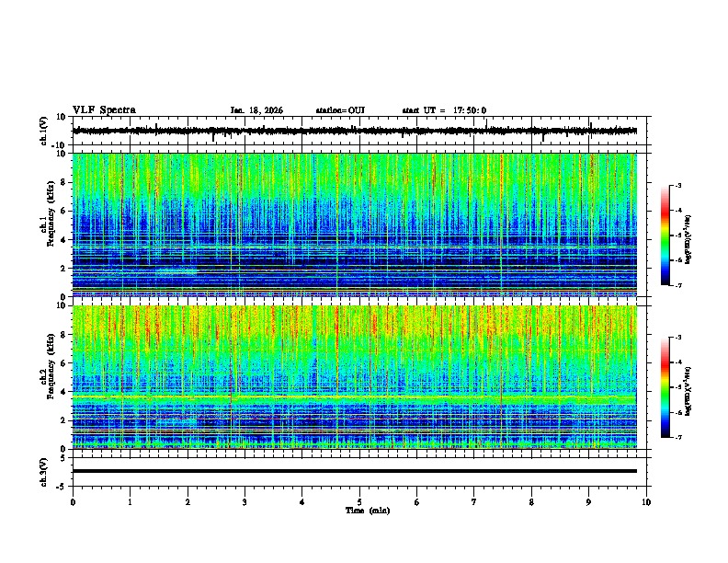Click the time axis tick label "10"

[x=646, y=502]
